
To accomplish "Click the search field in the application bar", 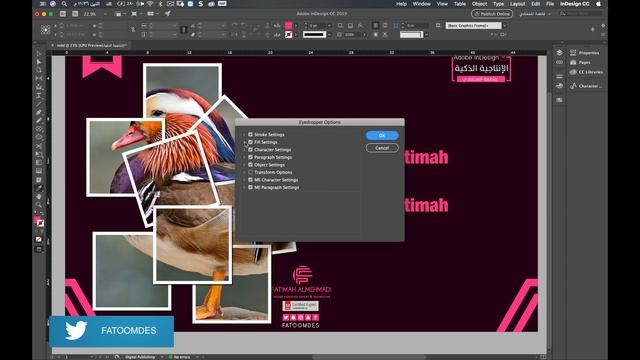I will 580,14.
